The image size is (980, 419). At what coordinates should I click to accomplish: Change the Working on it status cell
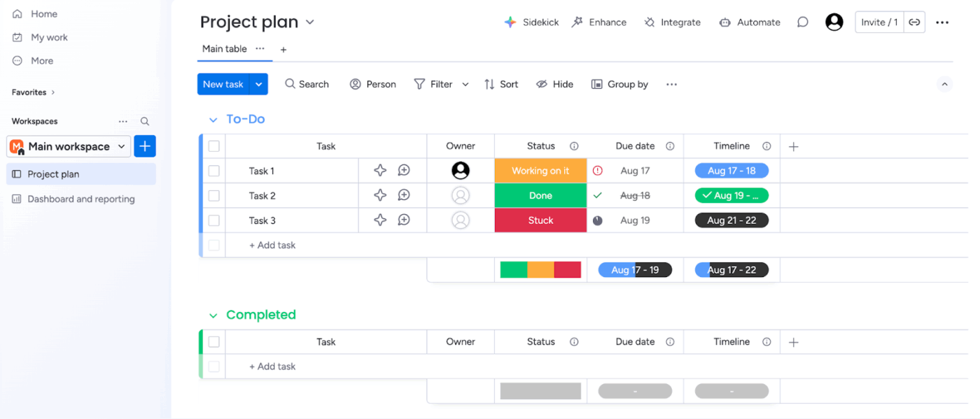(x=540, y=171)
